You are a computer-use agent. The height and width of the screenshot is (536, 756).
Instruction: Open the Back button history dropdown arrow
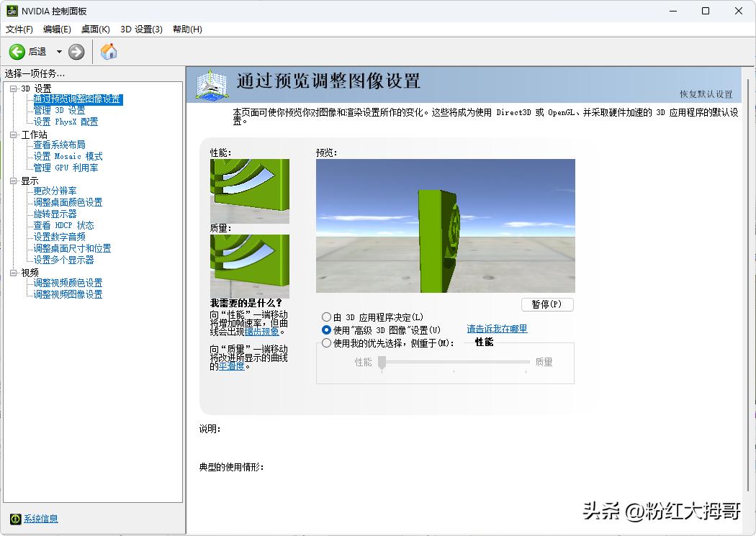pyautogui.click(x=60, y=51)
